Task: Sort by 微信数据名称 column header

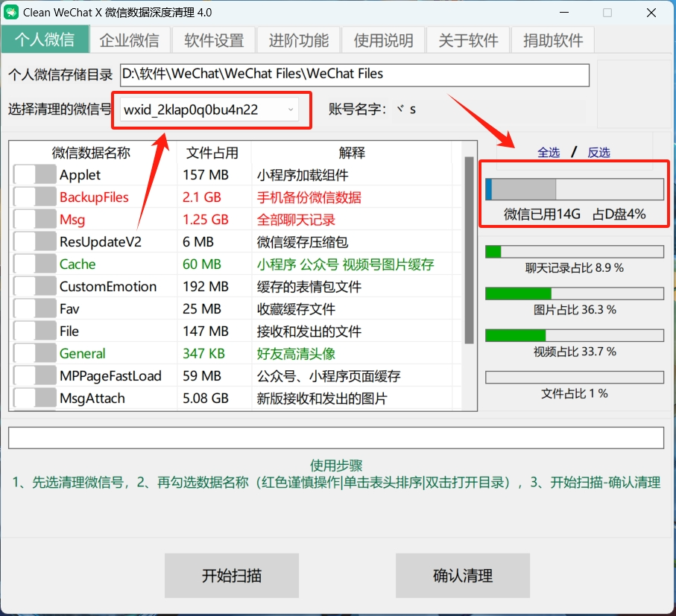Action: tap(92, 153)
